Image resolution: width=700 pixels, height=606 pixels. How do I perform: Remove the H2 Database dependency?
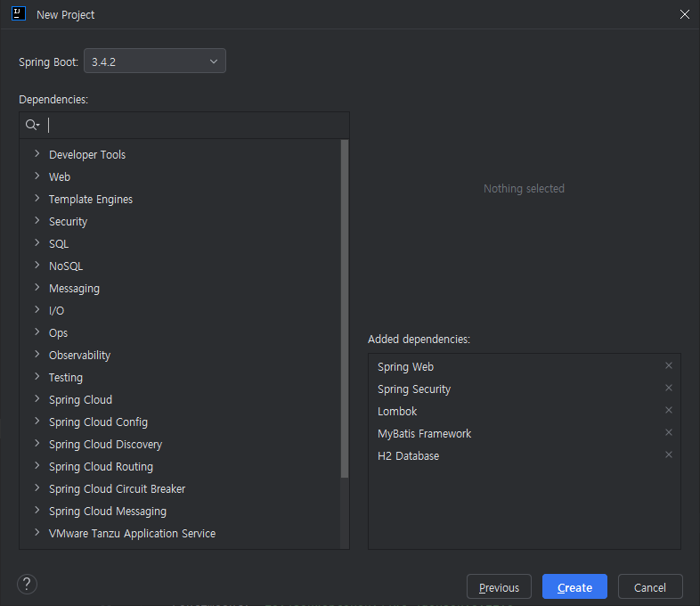tap(668, 455)
